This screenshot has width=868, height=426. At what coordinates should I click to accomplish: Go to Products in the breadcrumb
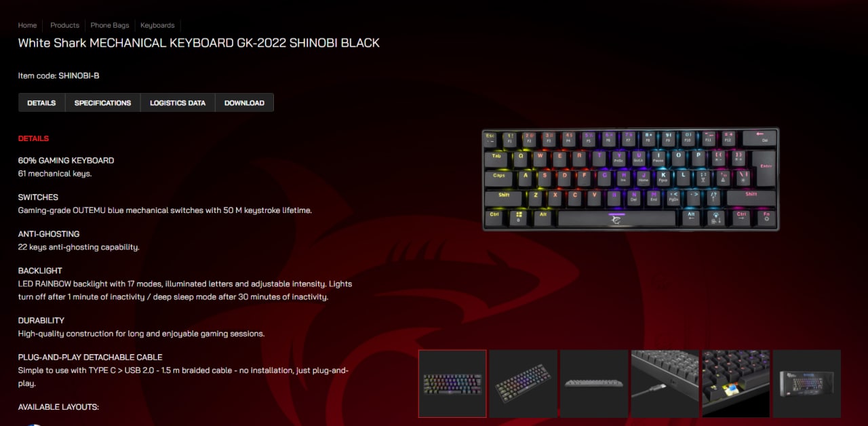[64, 25]
